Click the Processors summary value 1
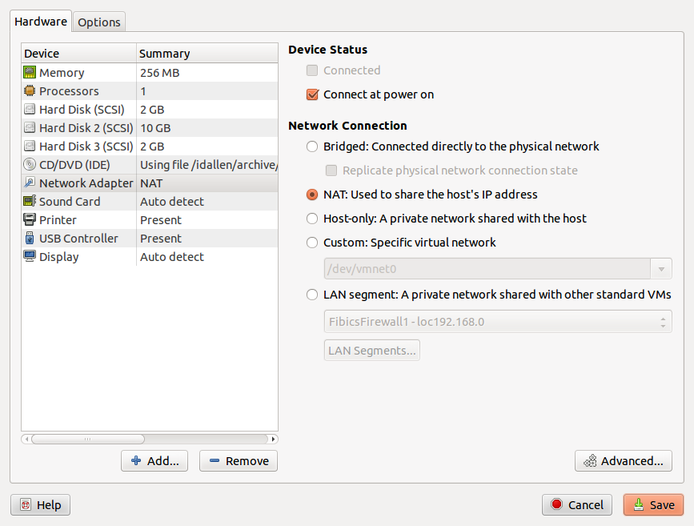The image size is (694, 526). click(143, 91)
